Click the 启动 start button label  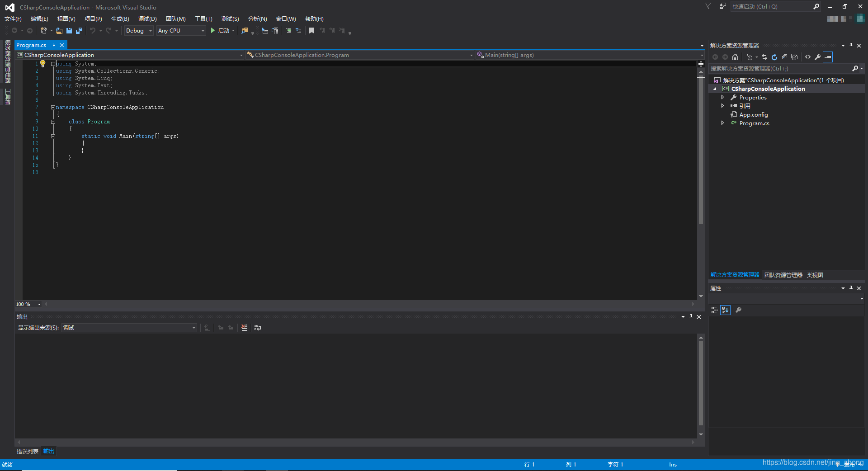coord(224,31)
